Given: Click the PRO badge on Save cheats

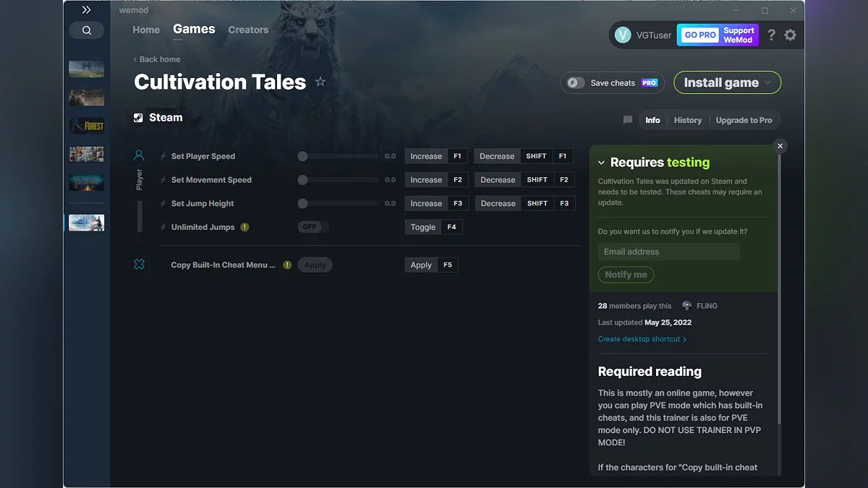Looking at the screenshot, I should pyautogui.click(x=650, y=83).
